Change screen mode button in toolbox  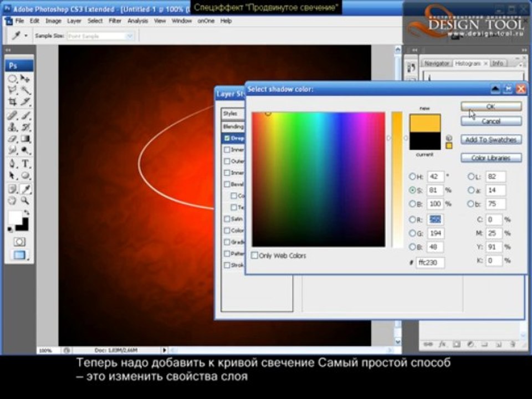pos(19,255)
